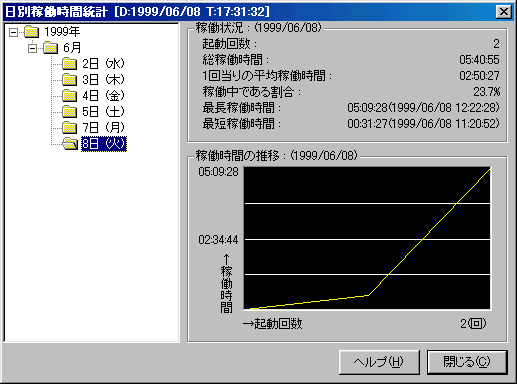Click the 起動回数 : label
Screen dimensions: 517x384
coord(230,44)
